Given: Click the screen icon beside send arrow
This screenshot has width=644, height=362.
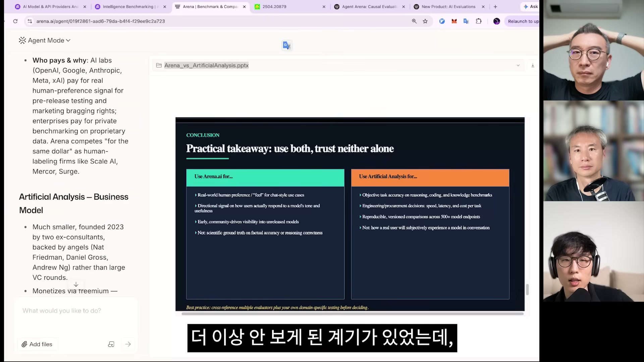Looking at the screenshot, I should pyautogui.click(x=111, y=344).
